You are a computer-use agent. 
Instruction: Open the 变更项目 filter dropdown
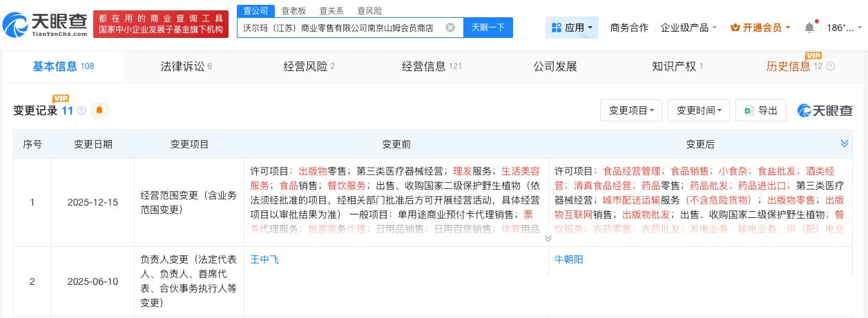pos(631,110)
